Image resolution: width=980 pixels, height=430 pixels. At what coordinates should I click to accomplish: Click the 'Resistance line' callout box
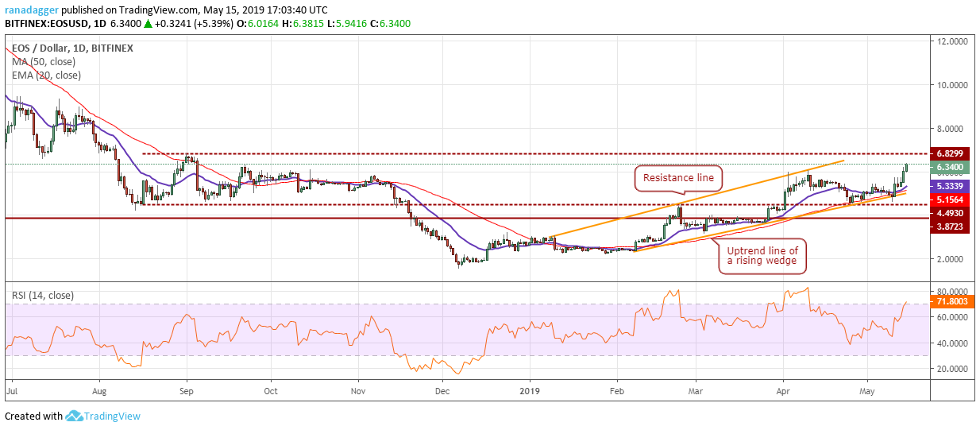tap(677, 178)
